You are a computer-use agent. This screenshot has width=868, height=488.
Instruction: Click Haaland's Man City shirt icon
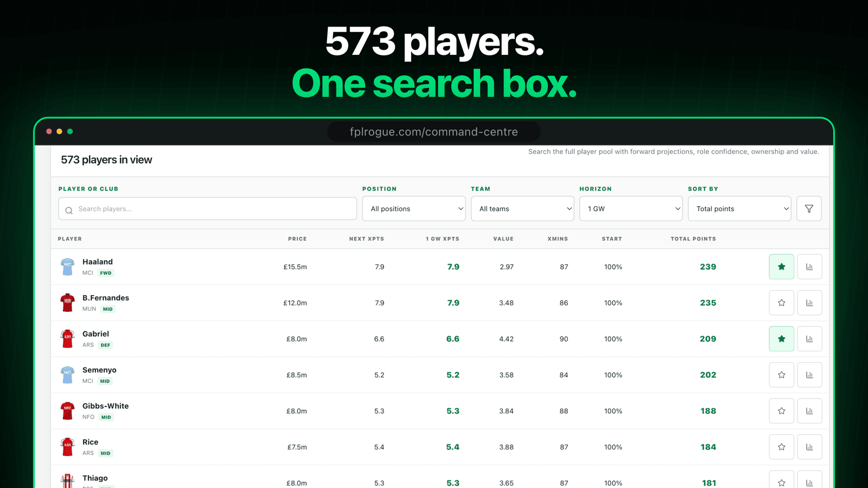point(67,267)
